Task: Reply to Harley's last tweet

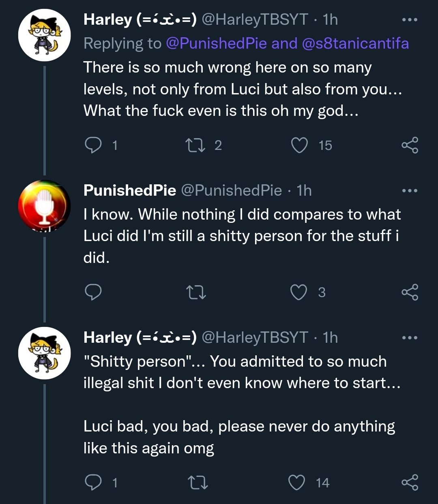Action: (93, 482)
